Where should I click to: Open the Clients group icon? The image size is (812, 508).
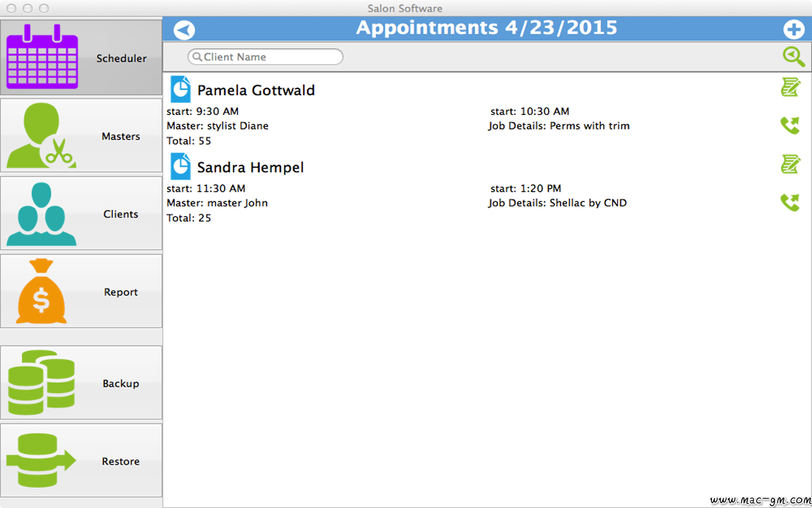coord(41,214)
